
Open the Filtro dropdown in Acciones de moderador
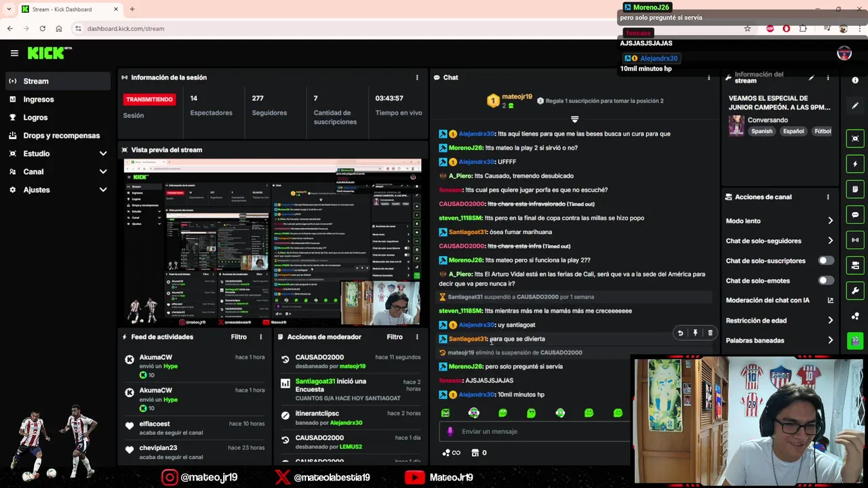coord(395,337)
